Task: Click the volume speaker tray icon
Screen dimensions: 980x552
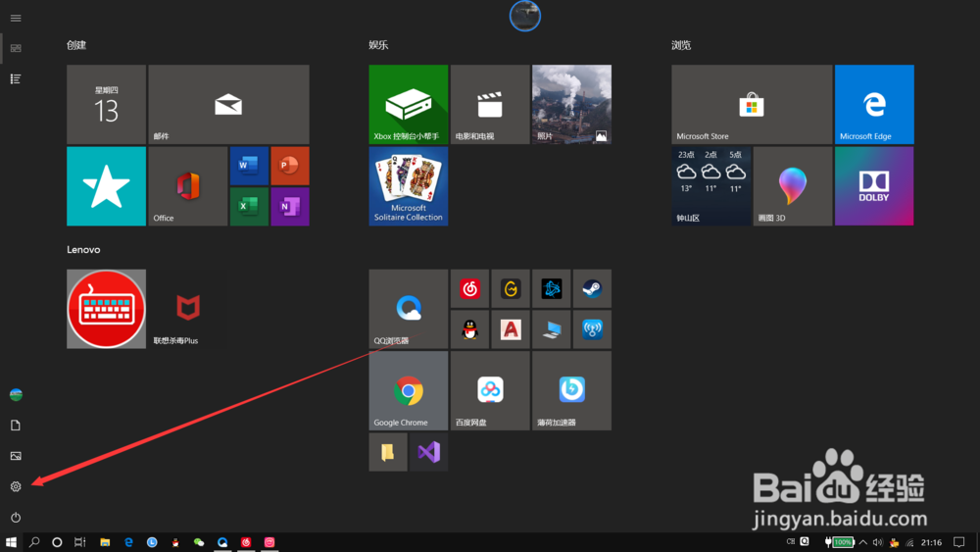Action: point(878,542)
